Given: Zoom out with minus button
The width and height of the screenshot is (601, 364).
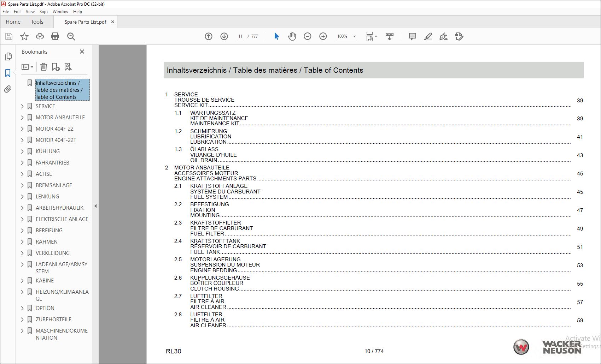Looking at the screenshot, I should click(308, 36).
